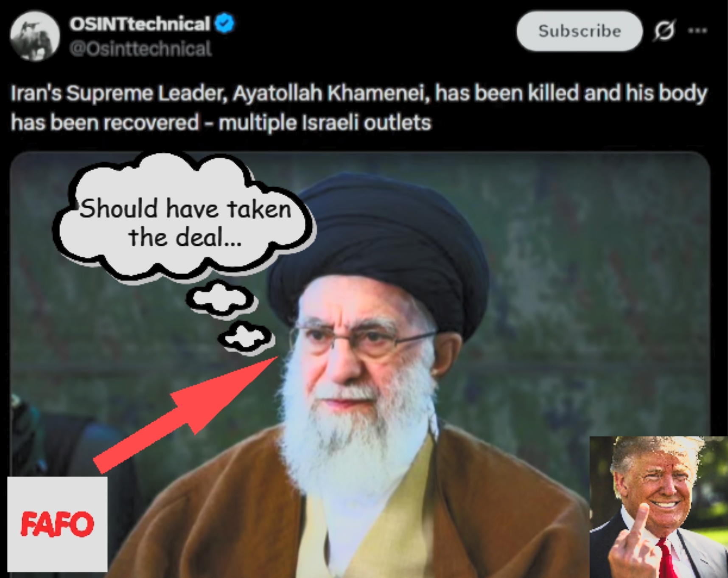Click the 'Should have taken the deal...' thought bubble
The width and height of the screenshot is (728, 578).
pyautogui.click(x=185, y=218)
